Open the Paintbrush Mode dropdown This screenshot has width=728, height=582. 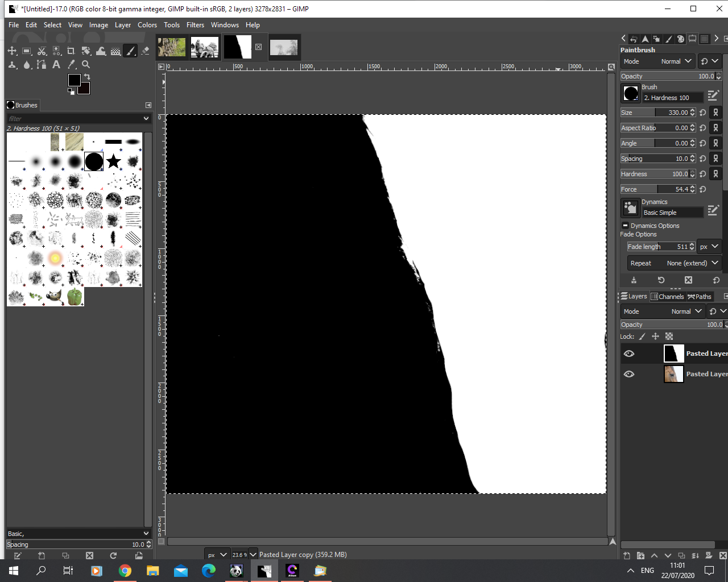coord(657,61)
